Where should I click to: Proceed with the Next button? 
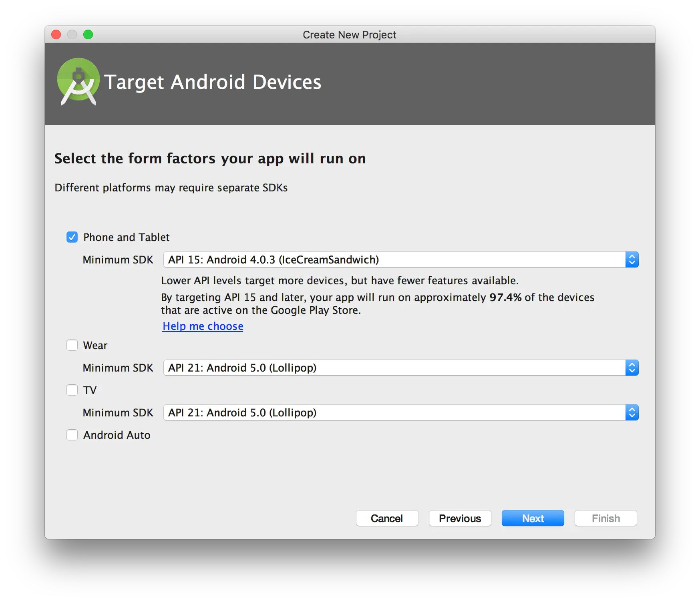coord(533,518)
